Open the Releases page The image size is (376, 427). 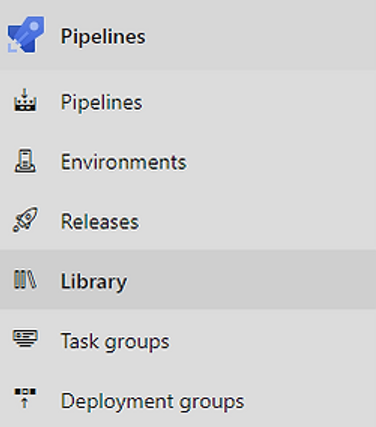188,220
